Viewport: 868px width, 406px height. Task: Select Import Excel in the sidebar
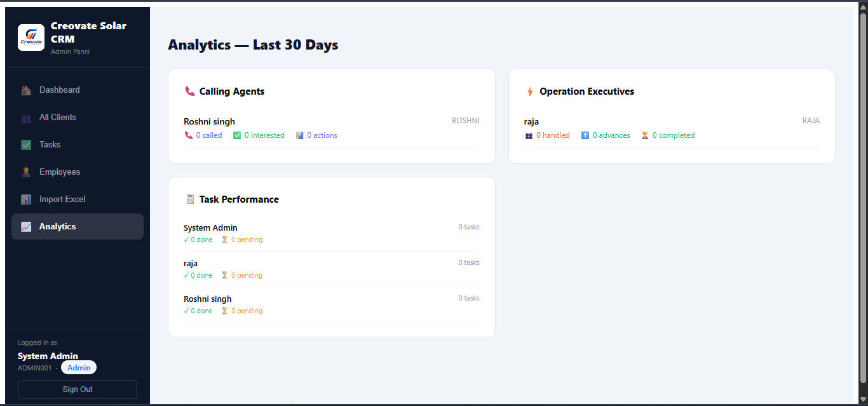[78, 200]
